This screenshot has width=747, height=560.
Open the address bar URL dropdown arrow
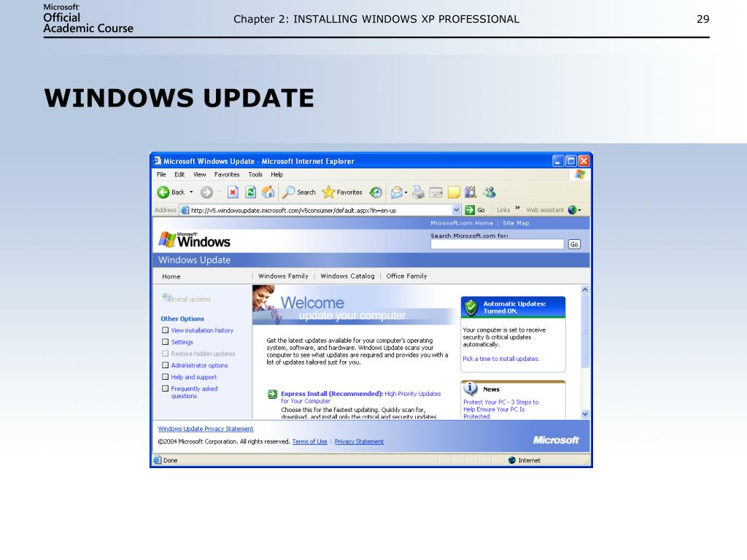tap(456, 210)
